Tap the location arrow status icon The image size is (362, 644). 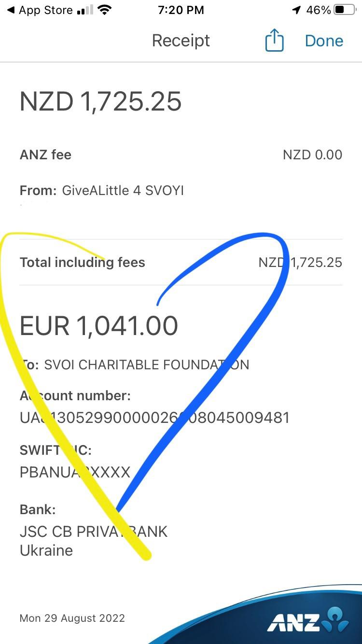pyautogui.click(x=296, y=10)
